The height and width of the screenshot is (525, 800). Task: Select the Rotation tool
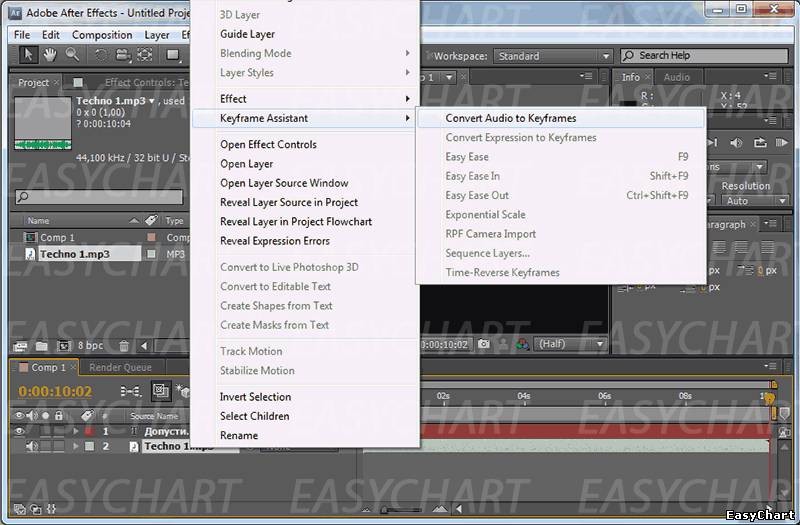(x=101, y=55)
